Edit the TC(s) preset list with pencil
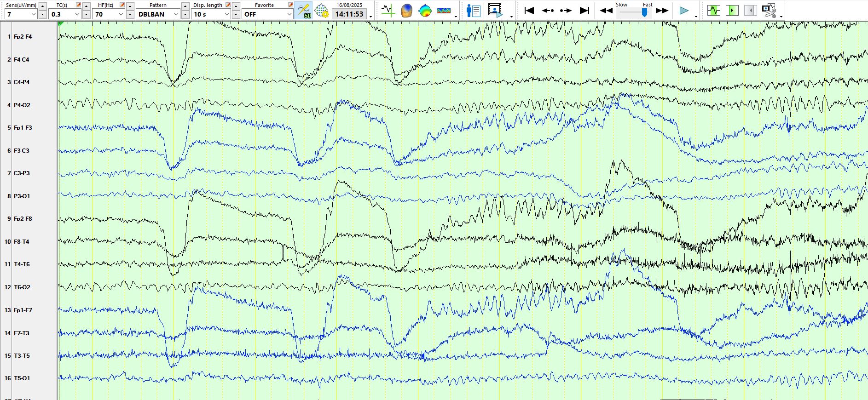The width and height of the screenshot is (868, 400). 78,5
